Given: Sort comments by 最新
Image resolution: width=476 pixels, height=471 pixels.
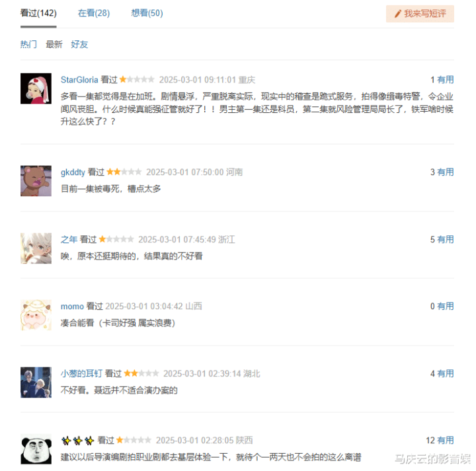Looking at the screenshot, I should 54,44.
